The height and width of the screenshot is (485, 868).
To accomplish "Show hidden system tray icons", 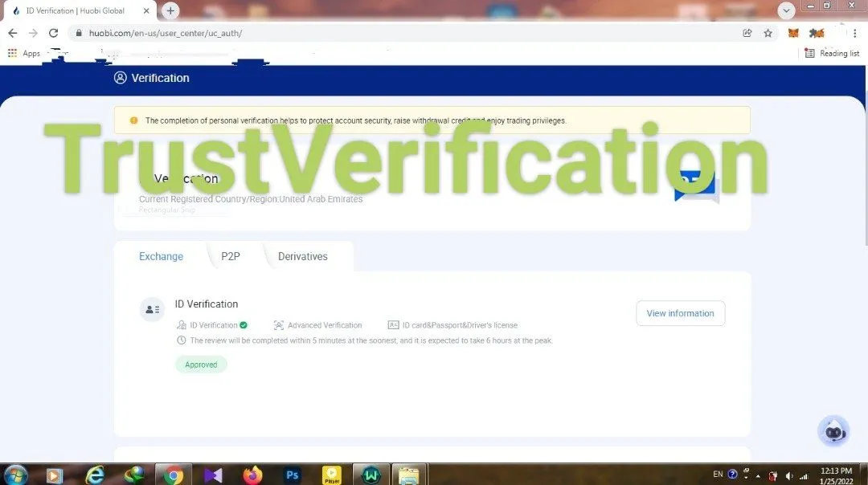I will [758, 475].
